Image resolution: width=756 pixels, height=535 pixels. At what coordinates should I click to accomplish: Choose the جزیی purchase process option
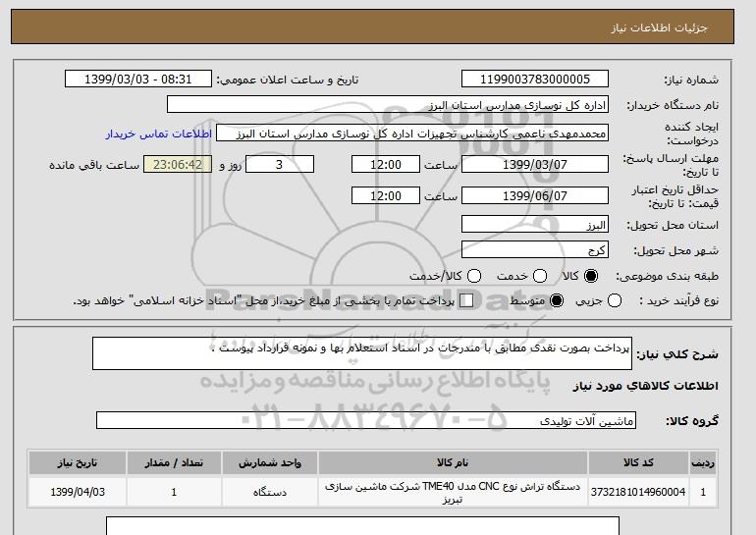click(615, 300)
